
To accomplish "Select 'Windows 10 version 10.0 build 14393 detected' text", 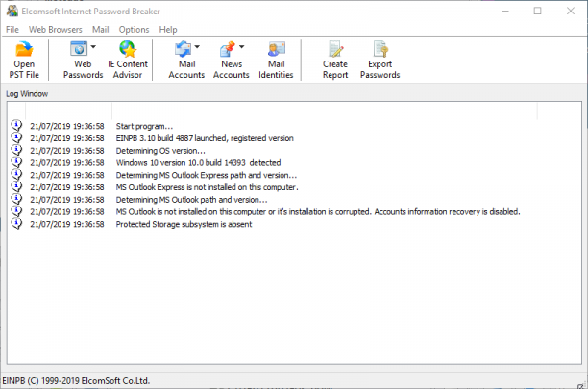I will [x=198, y=163].
